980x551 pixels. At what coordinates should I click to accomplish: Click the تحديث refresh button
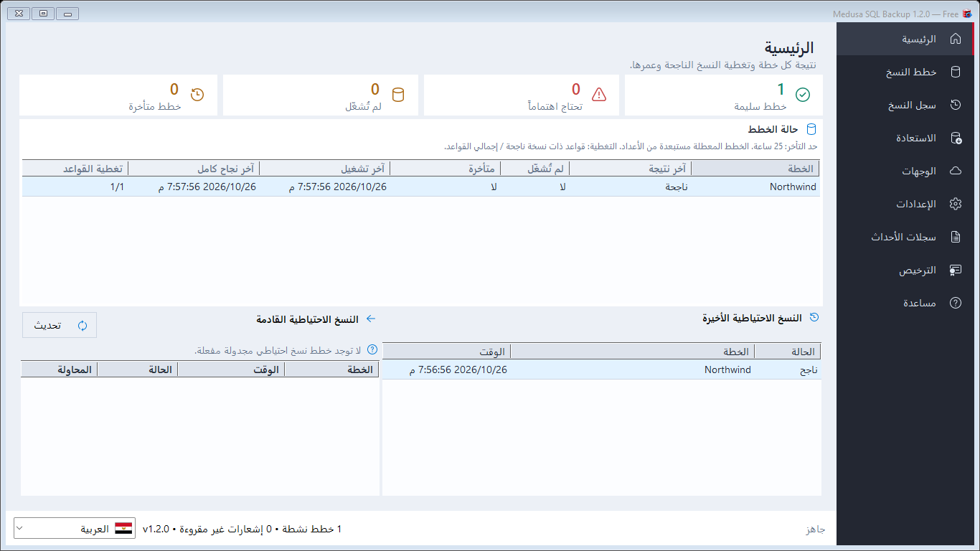[60, 325]
